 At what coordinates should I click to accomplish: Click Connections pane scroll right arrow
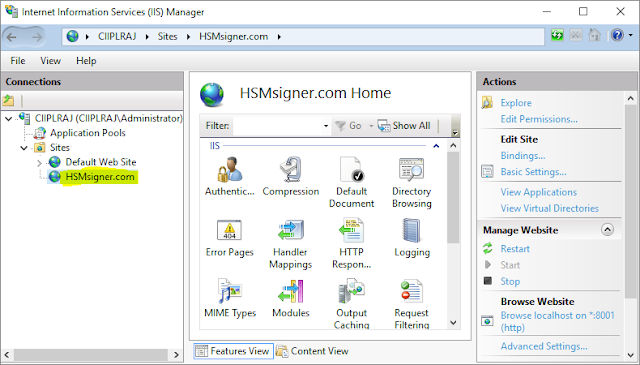coord(176,354)
